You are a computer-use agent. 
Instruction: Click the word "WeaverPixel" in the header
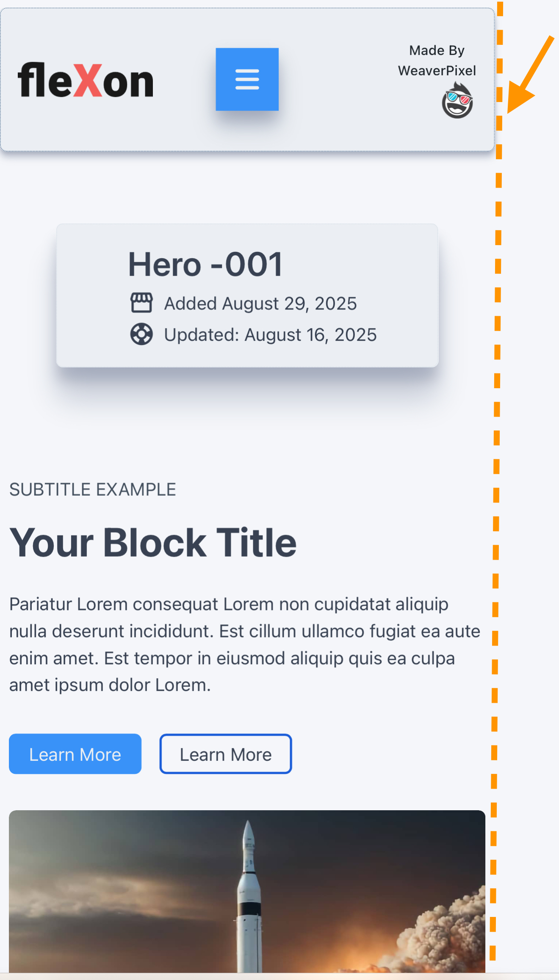tap(437, 71)
